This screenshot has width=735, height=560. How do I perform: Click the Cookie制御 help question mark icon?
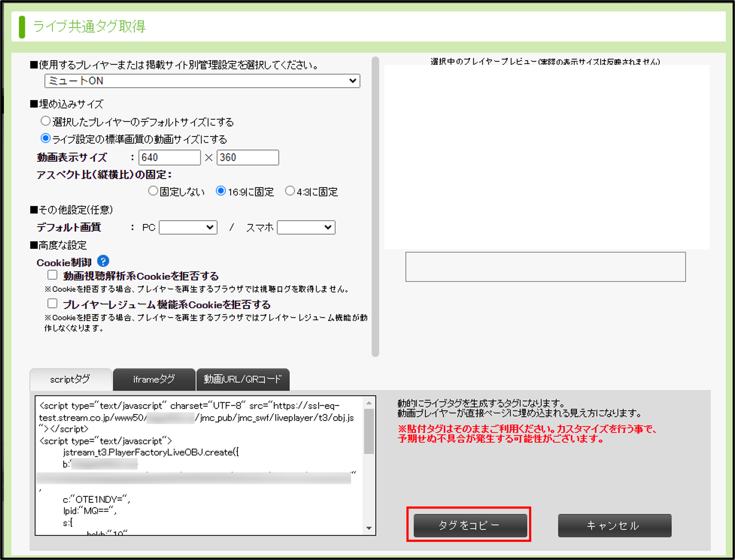pyautogui.click(x=103, y=261)
